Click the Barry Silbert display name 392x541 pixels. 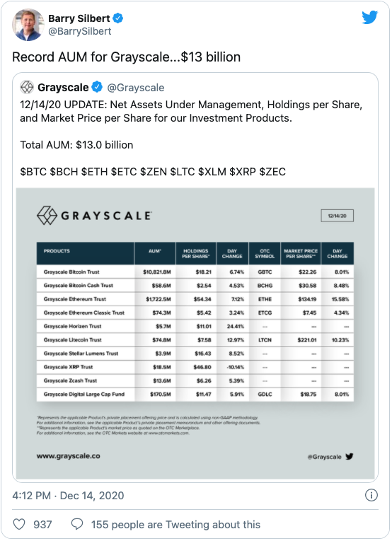coord(79,18)
